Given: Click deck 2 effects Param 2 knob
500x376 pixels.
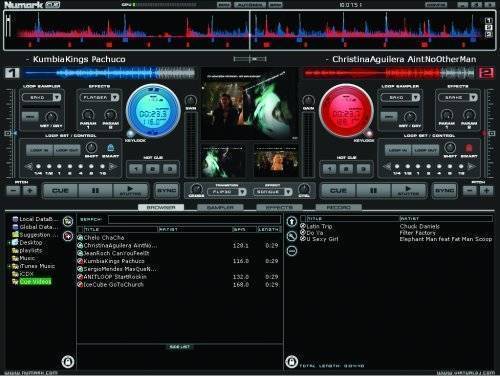Looking at the screenshot, I should point(469,115).
